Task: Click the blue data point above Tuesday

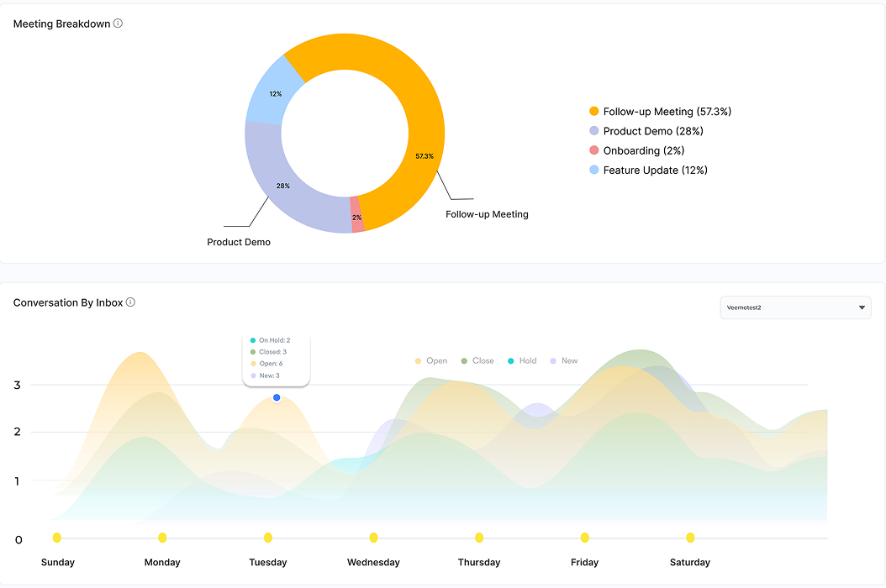Action: [x=277, y=397]
